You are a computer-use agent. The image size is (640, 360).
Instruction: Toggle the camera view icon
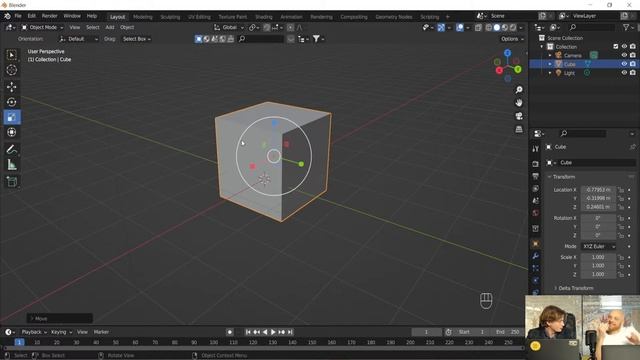519,116
